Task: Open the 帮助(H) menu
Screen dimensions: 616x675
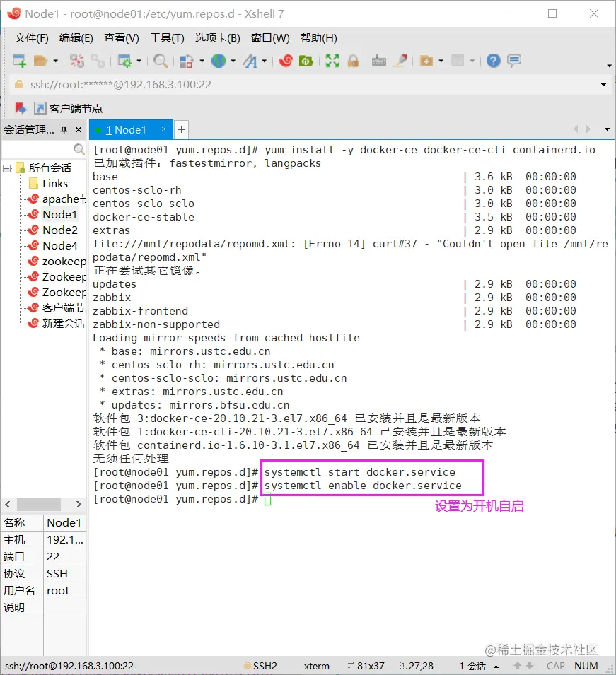Action: coord(319,38)
